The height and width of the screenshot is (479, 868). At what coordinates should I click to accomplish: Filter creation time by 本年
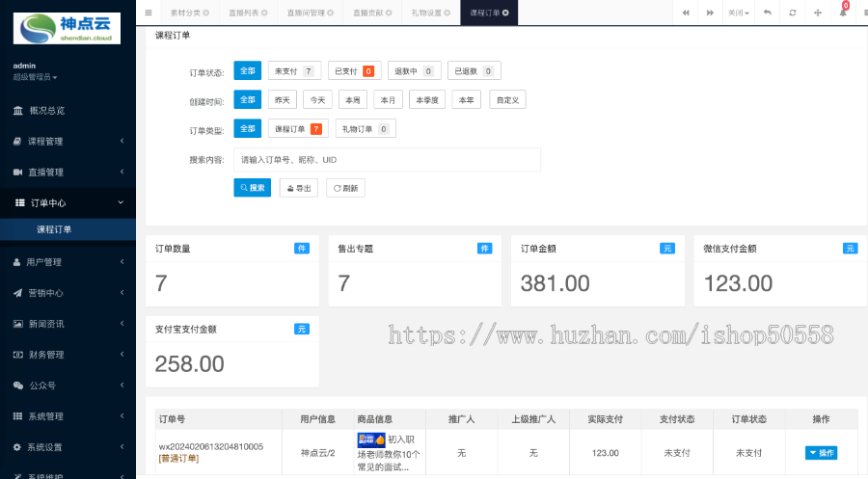(467, 99)
